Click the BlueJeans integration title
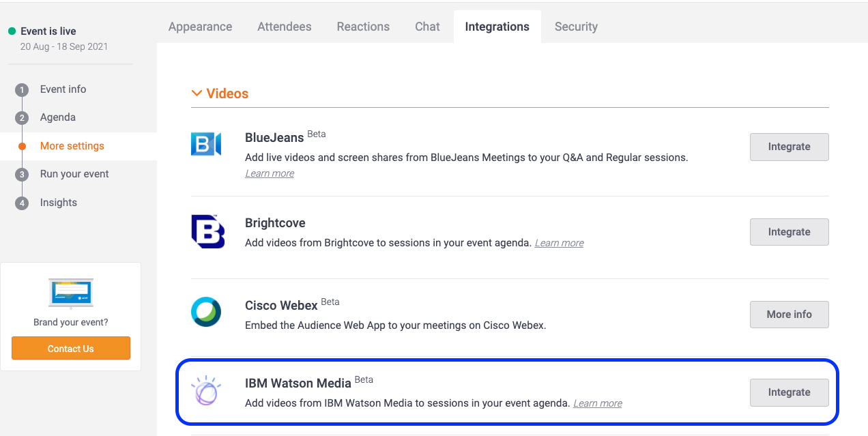The image size is (868, 436). [274, 138]
